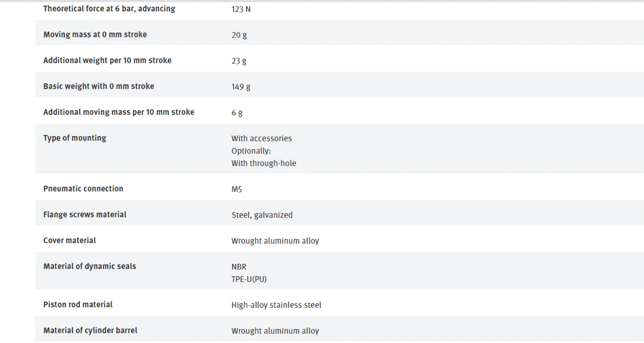Click the "Material of cylinder barrel" label
This screenshot has width=644, height=343.
pos(90,331)
